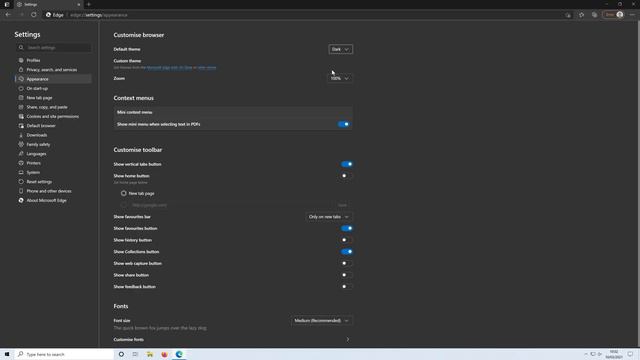Open the Font size dropdown
Screen dimensions: 640x360
[x=322, y=321]
